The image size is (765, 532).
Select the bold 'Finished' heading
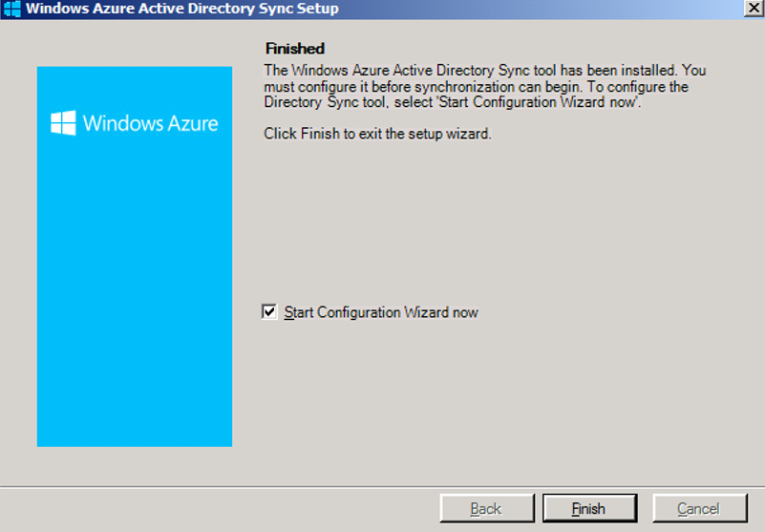(294, 48)
